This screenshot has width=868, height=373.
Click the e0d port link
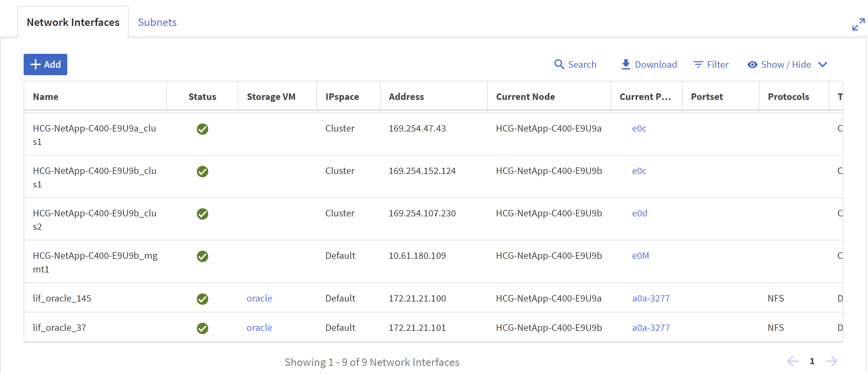(x=639, y=213)
